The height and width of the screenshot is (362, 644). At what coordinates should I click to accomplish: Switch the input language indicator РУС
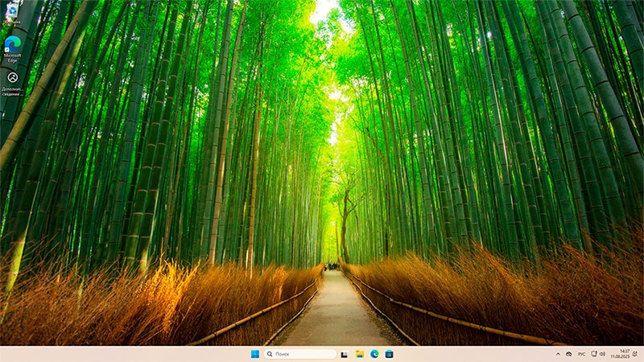(581, 354)
